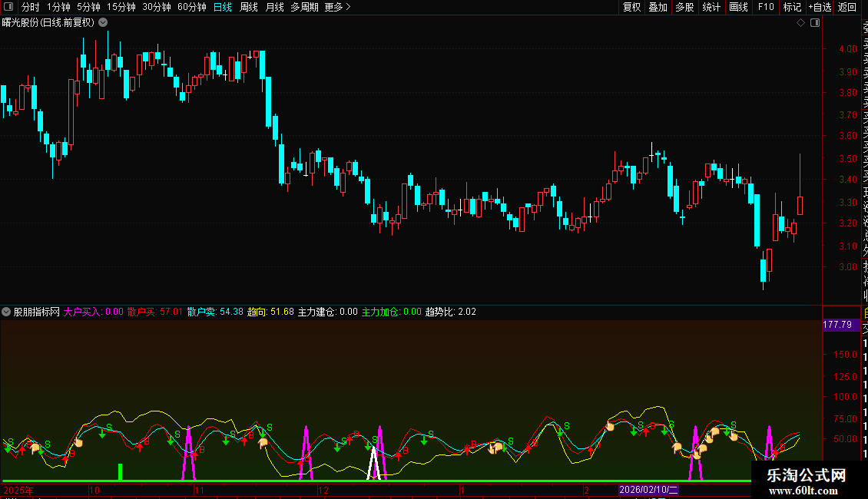Click the 复权 button

pos(631,7)
